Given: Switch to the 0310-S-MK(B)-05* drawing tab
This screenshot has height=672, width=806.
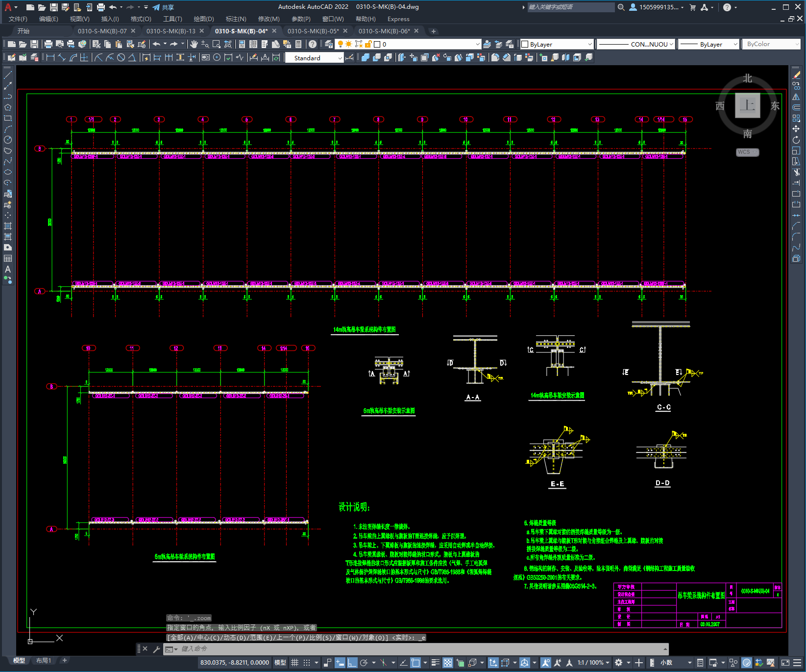Looking at the screenshot, I should tap(313, 31).
